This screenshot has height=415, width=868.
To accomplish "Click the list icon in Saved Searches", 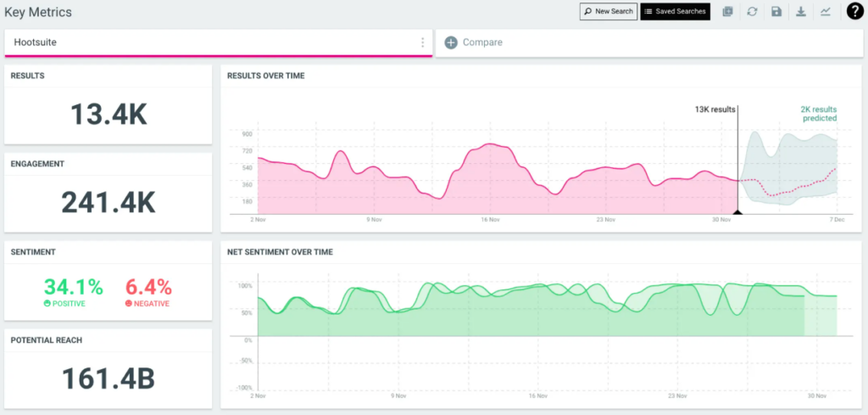I will [x=648, y=11].
